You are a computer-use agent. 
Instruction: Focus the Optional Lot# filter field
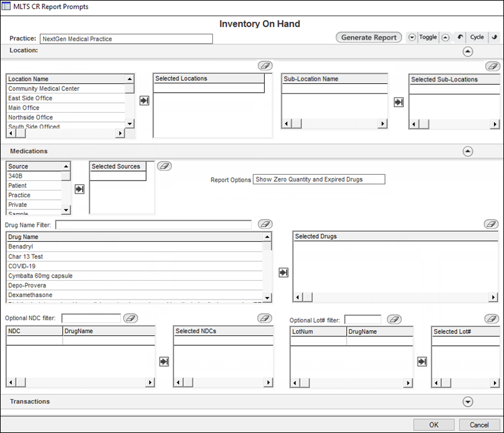coord(363,320)
